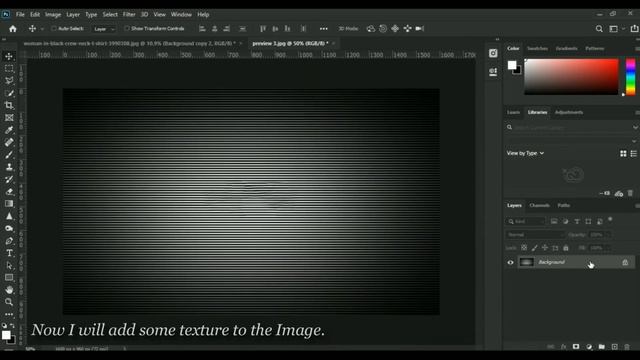Click align left edges button

202,29
